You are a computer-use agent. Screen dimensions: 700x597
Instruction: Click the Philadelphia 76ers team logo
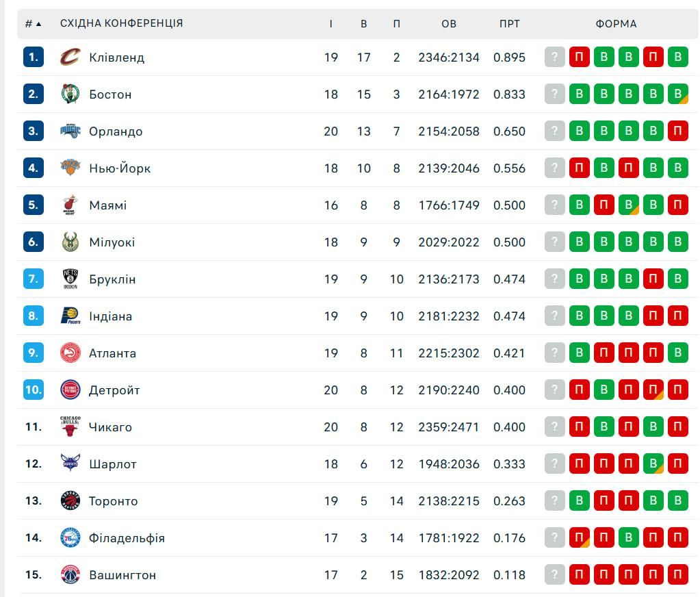tap(70, 537)
